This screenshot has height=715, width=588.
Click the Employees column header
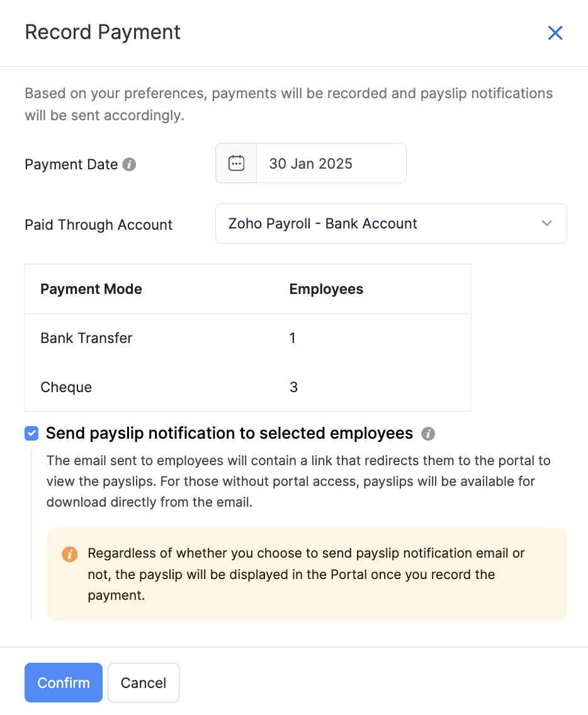(326, 289)
